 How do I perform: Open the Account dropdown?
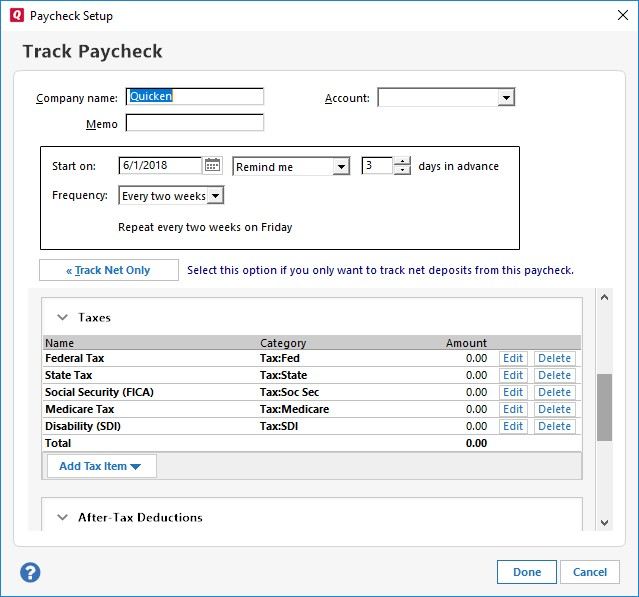(x=506, y=98)
